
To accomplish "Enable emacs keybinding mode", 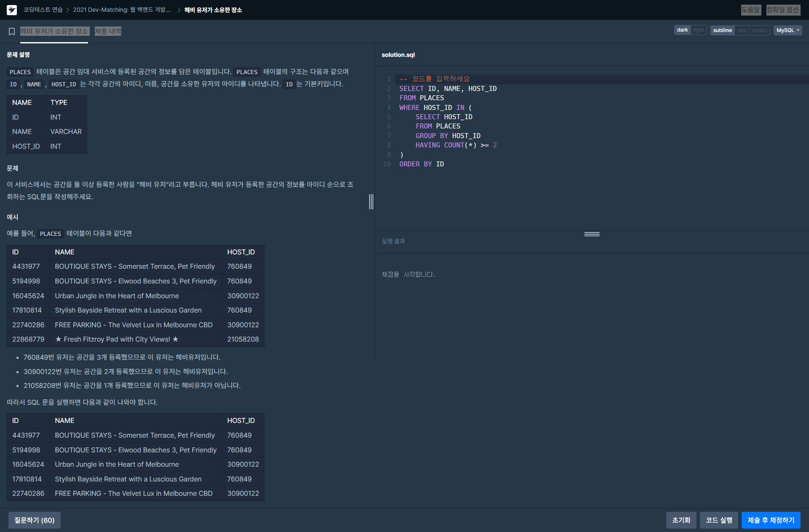I will click(x=759, y=30).
